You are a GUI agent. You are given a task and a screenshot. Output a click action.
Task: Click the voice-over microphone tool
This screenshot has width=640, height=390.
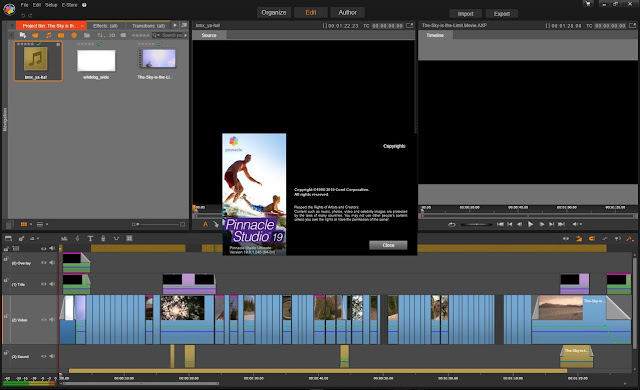(103, 239)
